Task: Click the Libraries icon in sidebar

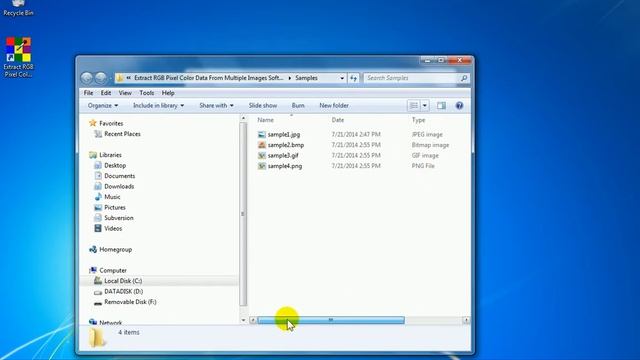Action: [x=93, y=155]
